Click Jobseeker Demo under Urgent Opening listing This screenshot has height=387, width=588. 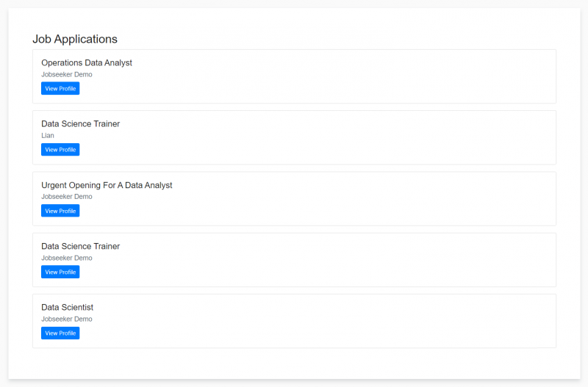(x=67, y=197)
